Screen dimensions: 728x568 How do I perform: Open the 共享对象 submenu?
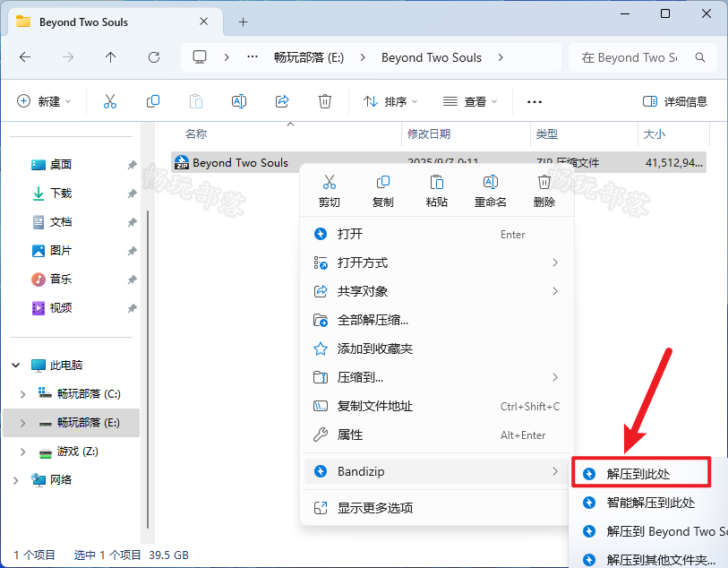click(437, 291)
